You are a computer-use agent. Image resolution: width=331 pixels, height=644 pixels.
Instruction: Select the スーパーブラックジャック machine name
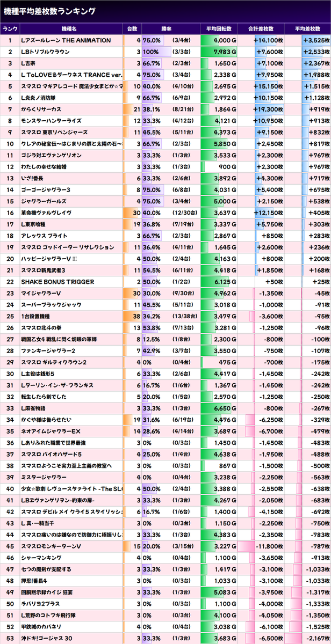51,305
